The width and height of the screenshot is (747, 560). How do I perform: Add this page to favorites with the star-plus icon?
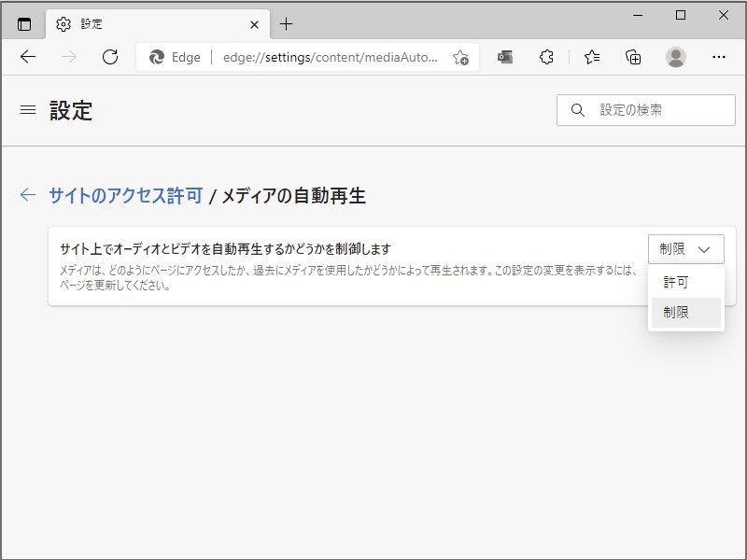(460, 58)
